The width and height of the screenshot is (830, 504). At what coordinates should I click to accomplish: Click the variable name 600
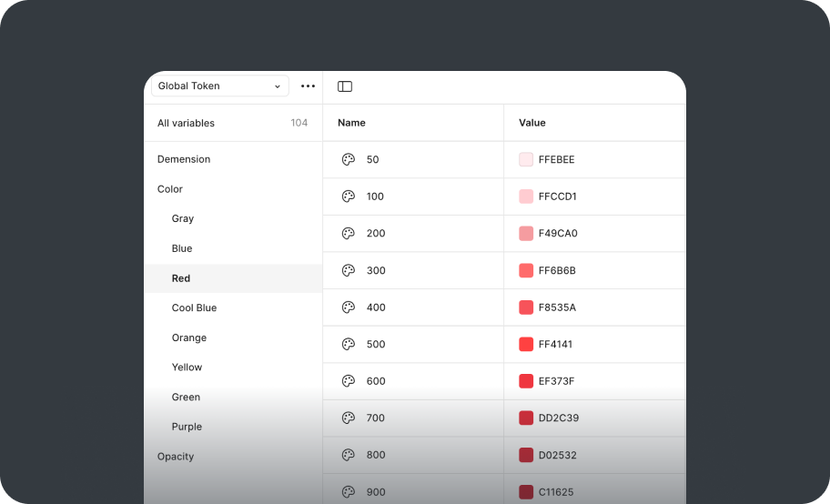(376, 380)
